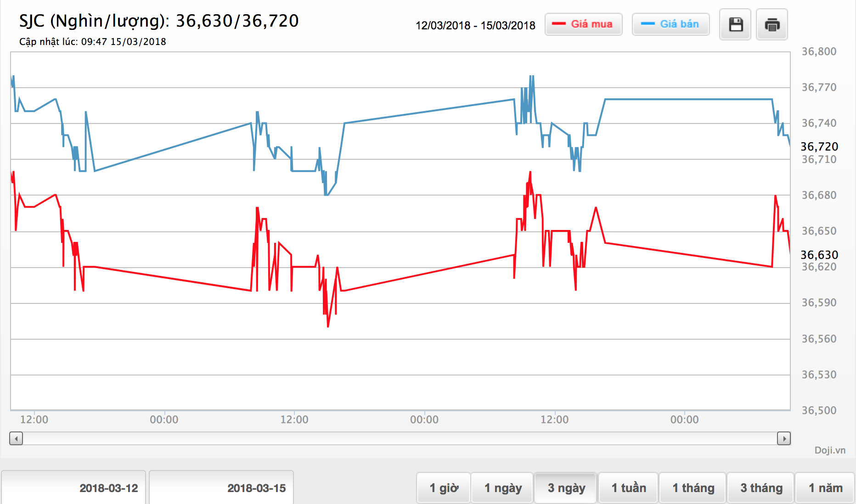The width and height of the screenshot is (856, 504).
Task: Click the update time Cập nhật lúc text
Action: (93, 42)
